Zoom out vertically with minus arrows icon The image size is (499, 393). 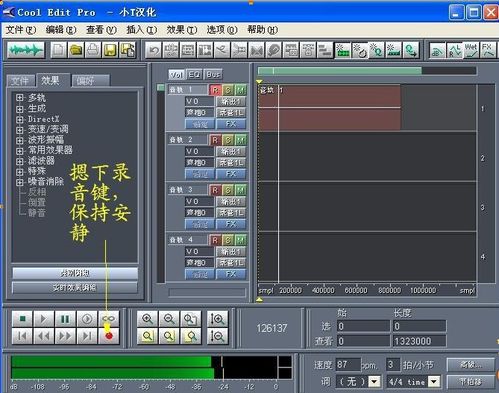218,336
